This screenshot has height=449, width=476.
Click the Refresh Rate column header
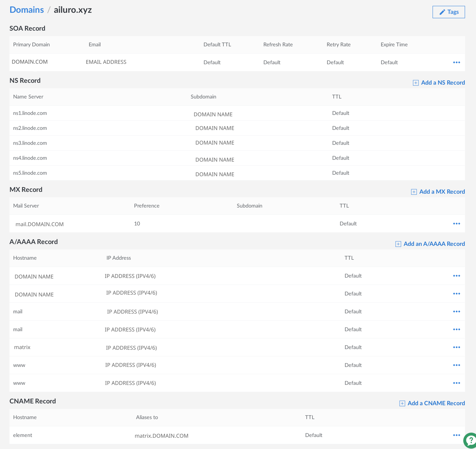(x=278, y=44)
